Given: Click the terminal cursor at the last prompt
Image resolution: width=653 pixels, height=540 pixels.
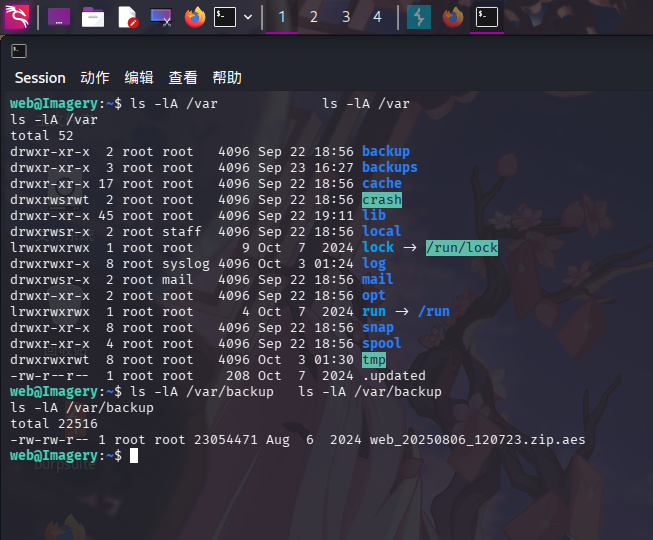Looking at the screenshot, I should (x=134, y=456).
